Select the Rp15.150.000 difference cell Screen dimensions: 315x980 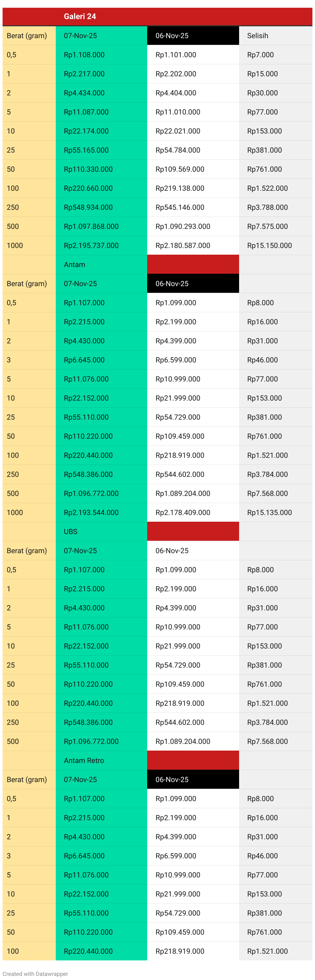point(269,245)
